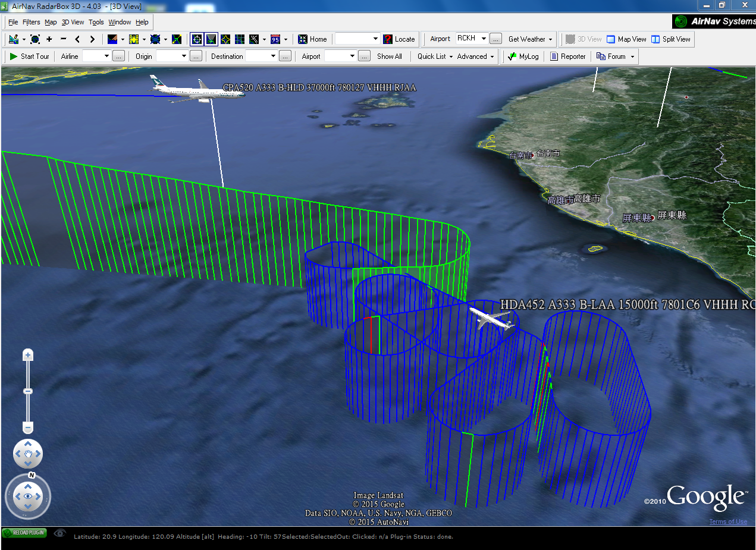Open the Help menu
Image resolution: width=756 pixels, height=550 pixels.
[142, 22]
